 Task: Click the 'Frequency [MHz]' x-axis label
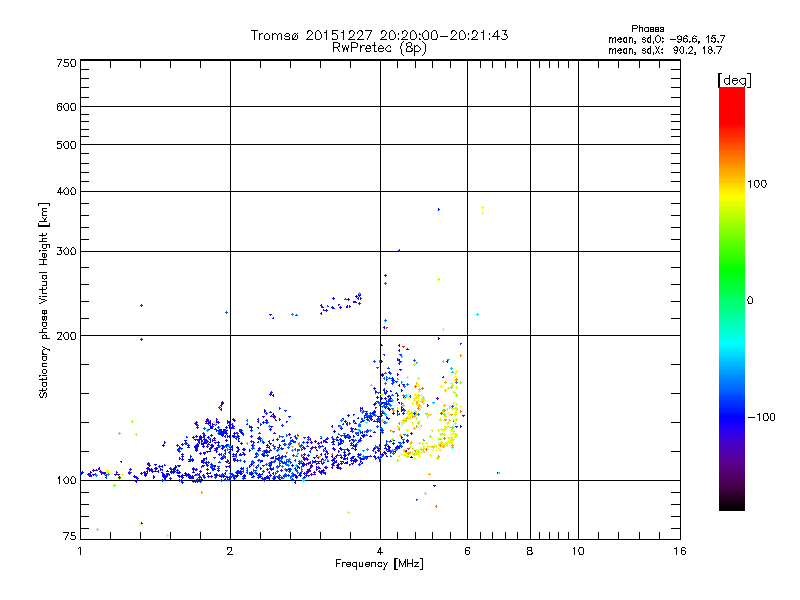pos(379,564)
